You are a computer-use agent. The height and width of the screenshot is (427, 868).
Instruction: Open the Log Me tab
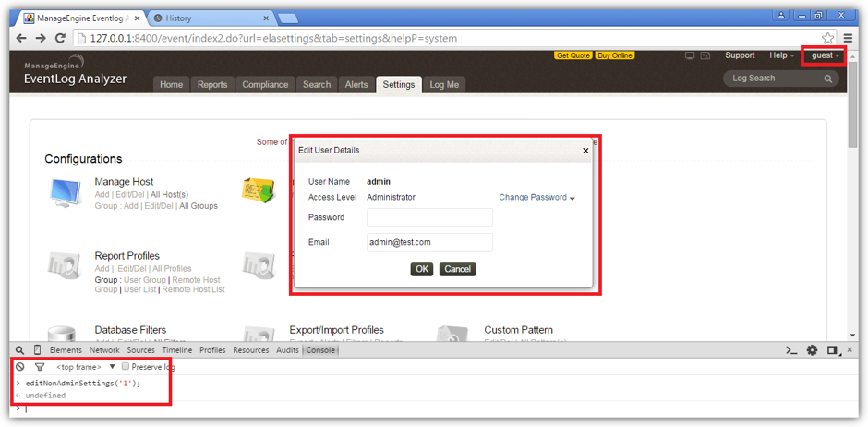tap(444, 85)
